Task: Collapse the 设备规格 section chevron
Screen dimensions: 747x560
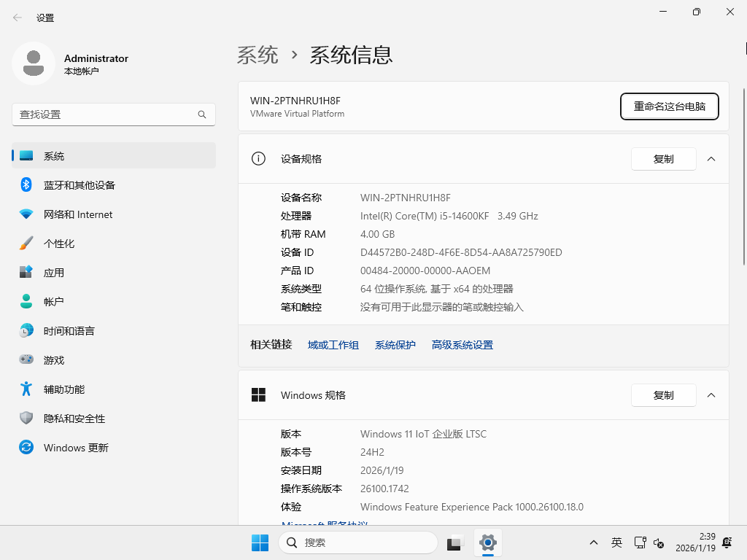Action: (x=711, y=158)
